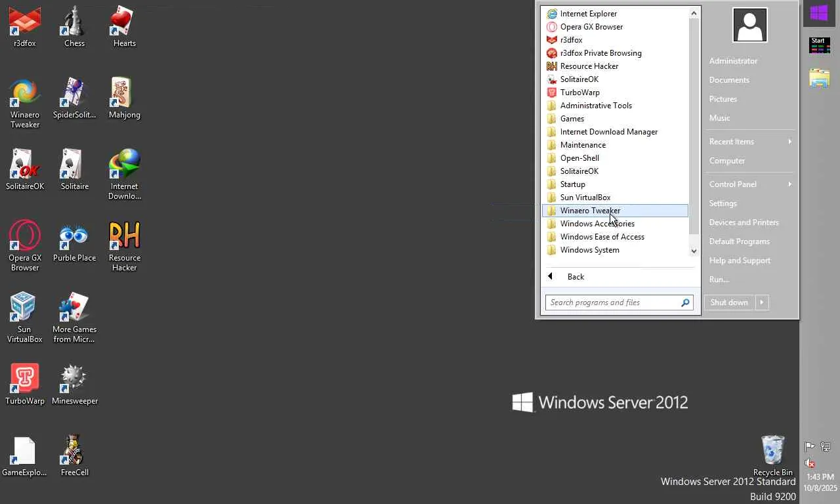Open FreeCell desktop icon

pos(74,456)
